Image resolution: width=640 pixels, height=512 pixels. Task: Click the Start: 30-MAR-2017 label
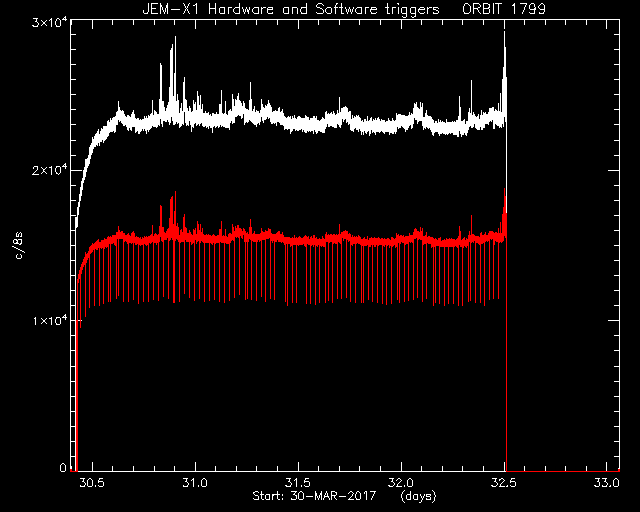click(314, 496)
